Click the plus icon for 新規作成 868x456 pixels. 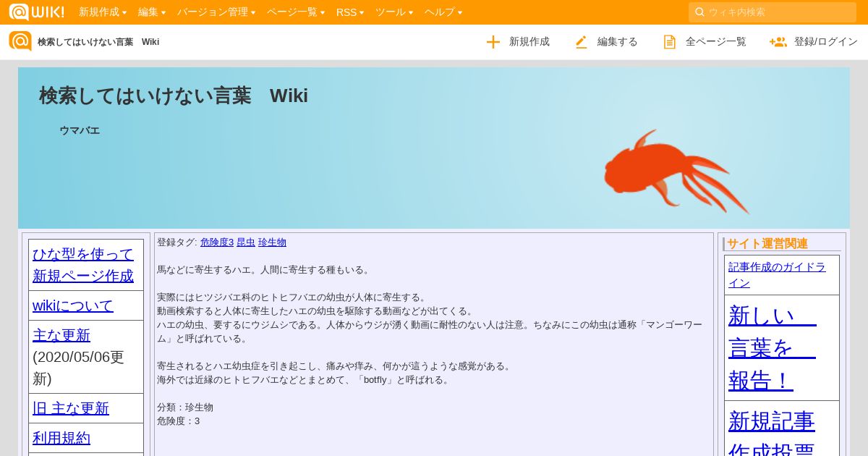click(x=493, y=42)
